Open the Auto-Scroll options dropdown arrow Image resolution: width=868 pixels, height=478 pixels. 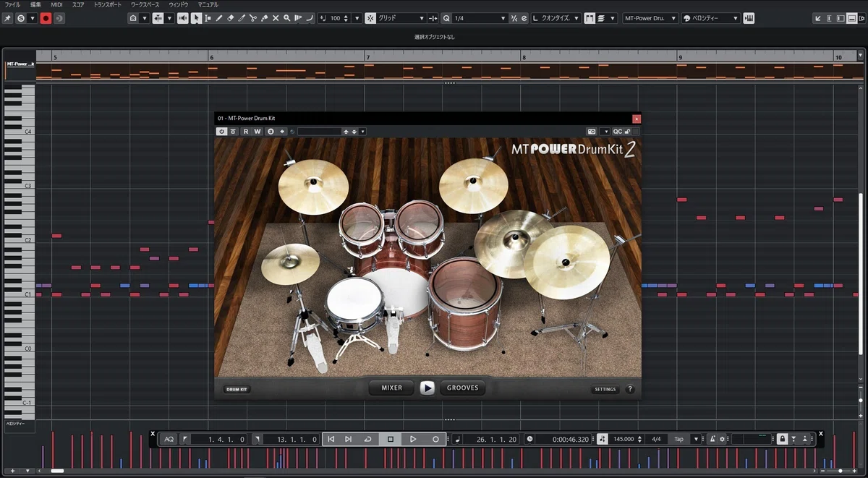point(169,18)
